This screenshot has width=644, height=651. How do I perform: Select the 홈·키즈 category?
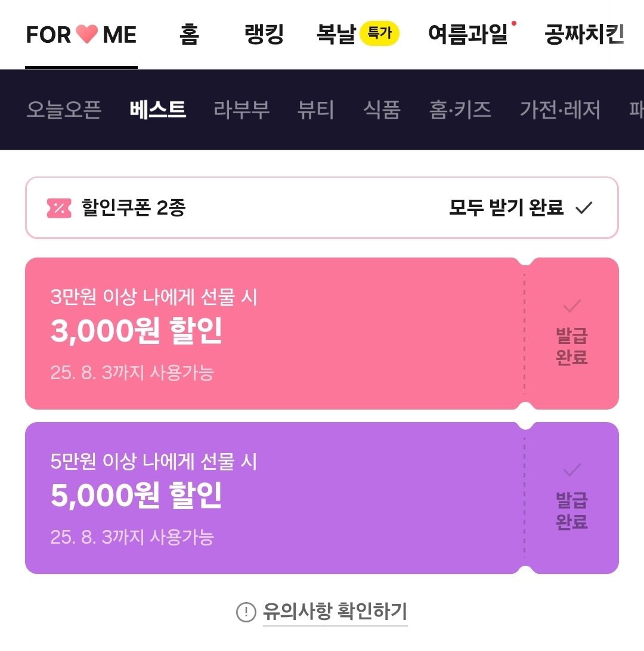tap(460, 110)
